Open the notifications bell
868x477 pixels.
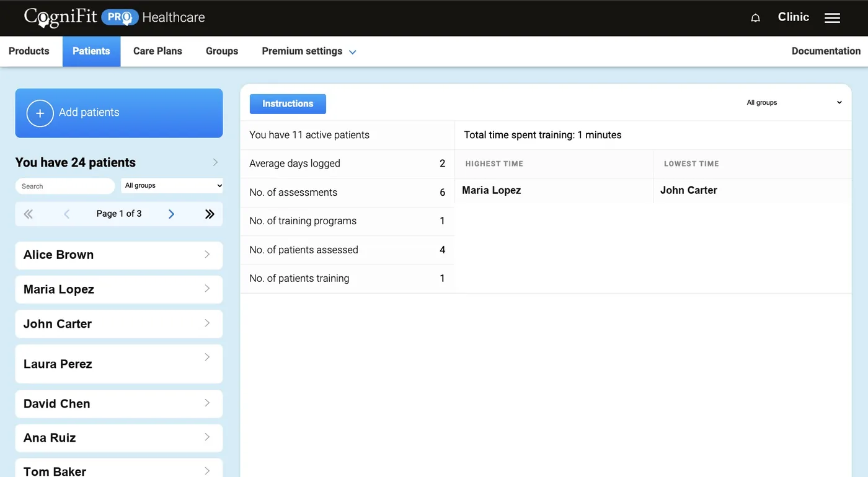(755, 18)
